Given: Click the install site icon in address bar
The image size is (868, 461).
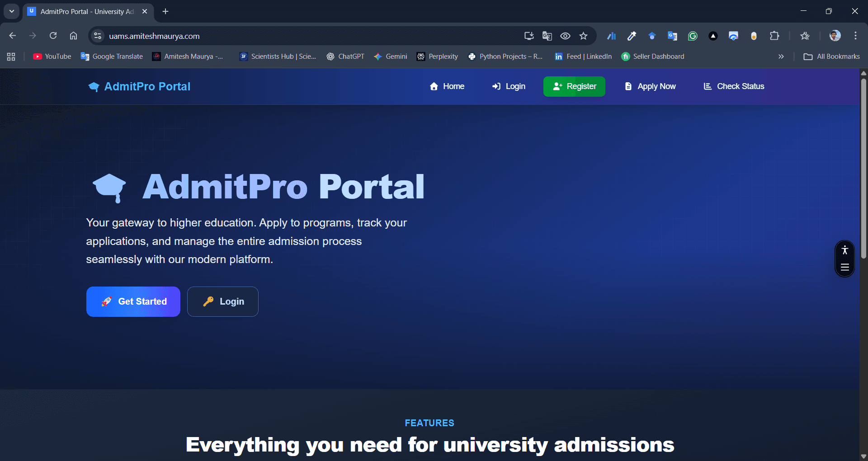Looking at the screenshot, I should [528, 36].
